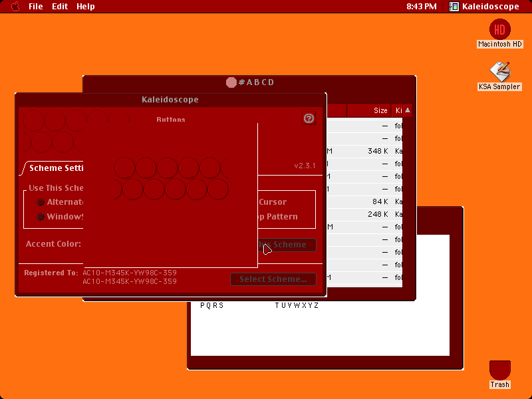Click the Use This Scheme group label
The image size is (532, 399).
pyautogui.click(x=56, y=188)
